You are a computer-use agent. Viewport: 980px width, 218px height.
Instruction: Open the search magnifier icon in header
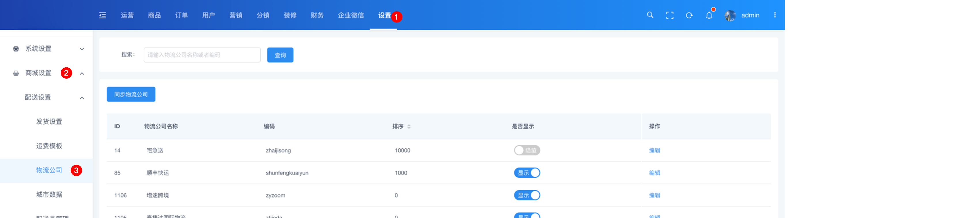pos(650,15)
